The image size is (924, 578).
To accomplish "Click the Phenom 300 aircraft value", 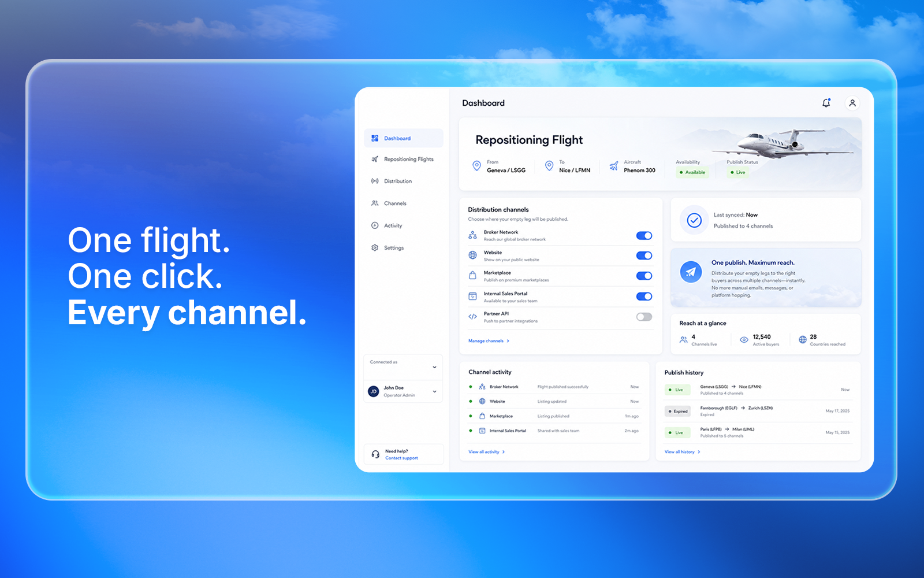I will [x=639, y=171].
